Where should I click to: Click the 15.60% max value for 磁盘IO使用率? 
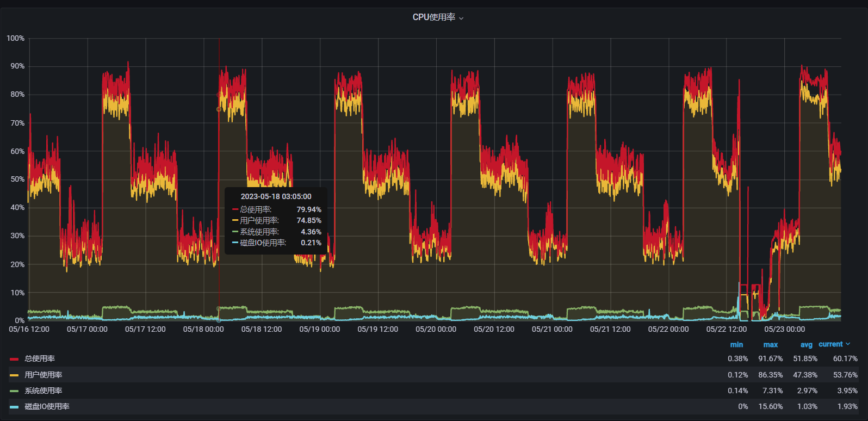tap(770, 407)
